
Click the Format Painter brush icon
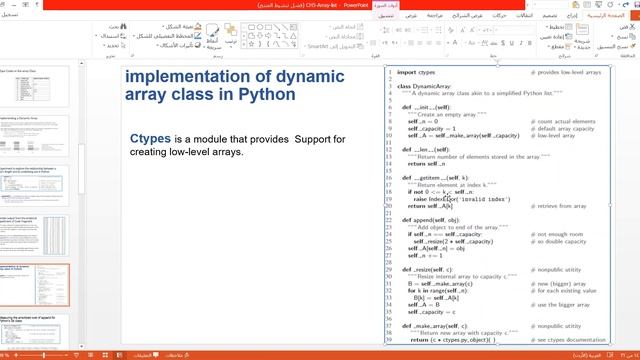point(633,46)
